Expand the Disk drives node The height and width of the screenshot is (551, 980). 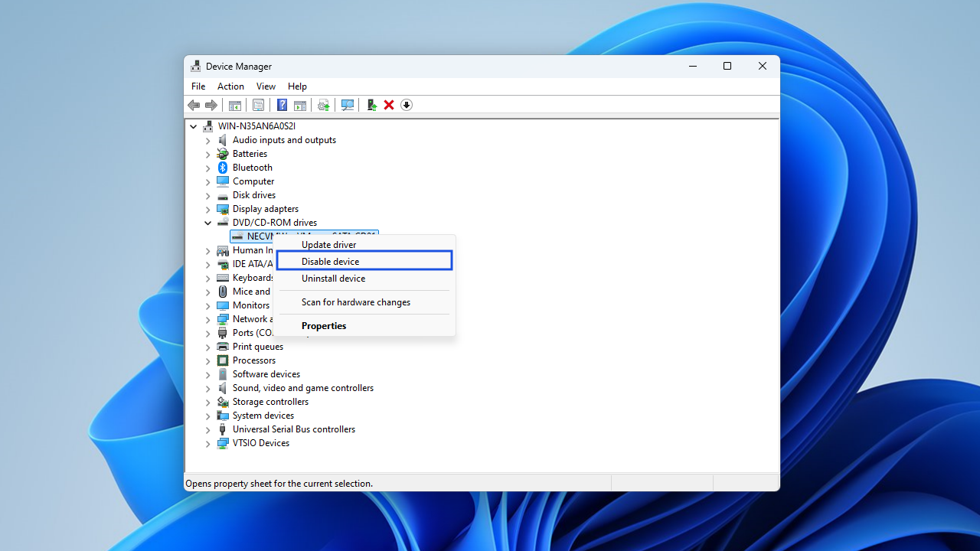(x=207, y=195)
